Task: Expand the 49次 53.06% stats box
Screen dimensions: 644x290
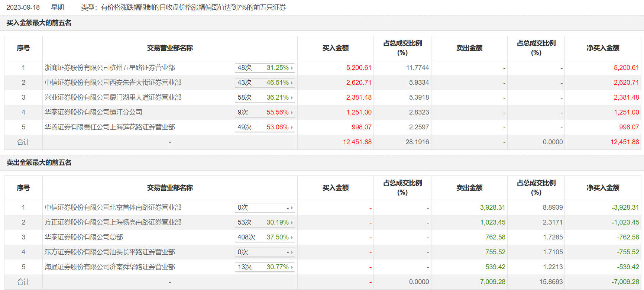Action: 265,127
